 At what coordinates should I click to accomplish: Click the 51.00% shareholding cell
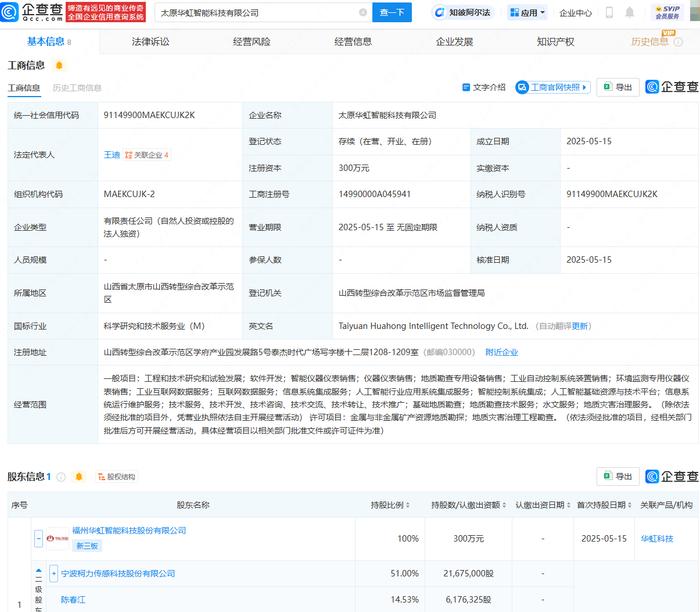click(404, 573)
